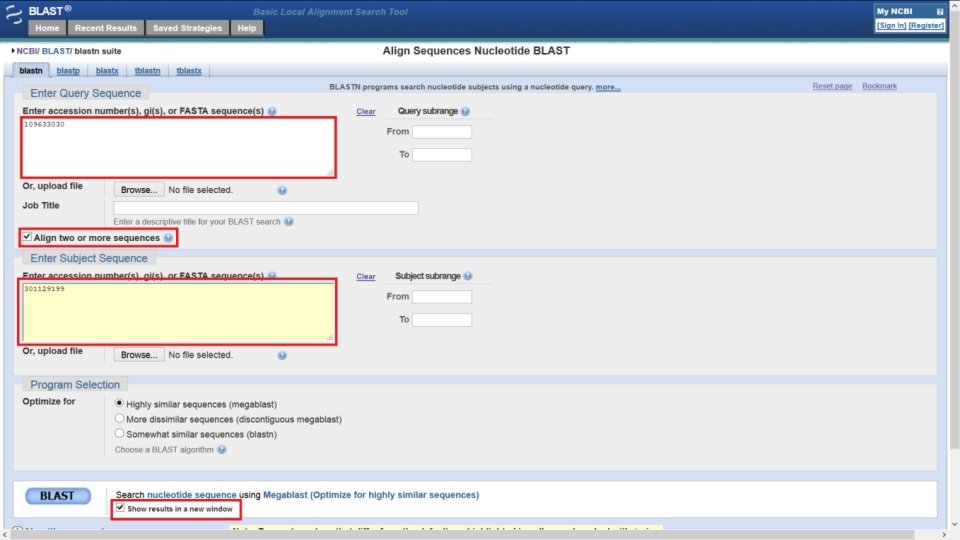Viewport: 960px width, 540px height.
Task: Follow the NCBI breadcrumb link
Action: pyautogui.click(x=26, y=51)
